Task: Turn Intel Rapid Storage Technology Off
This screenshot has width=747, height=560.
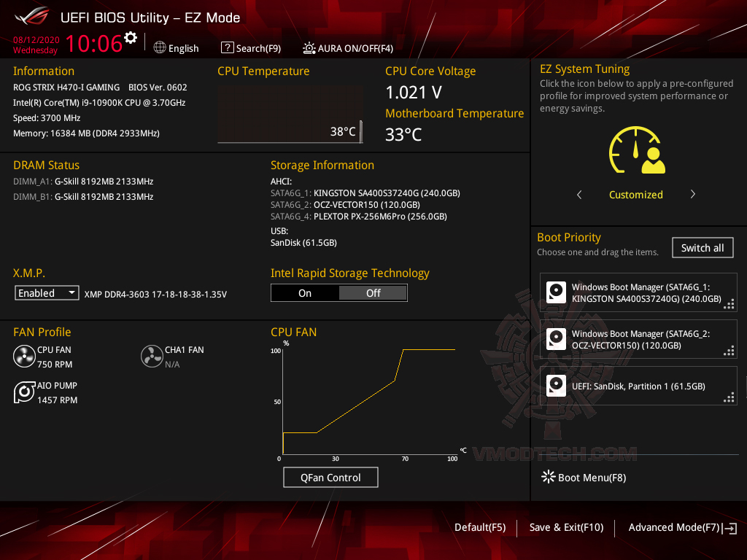Action: 373,293
